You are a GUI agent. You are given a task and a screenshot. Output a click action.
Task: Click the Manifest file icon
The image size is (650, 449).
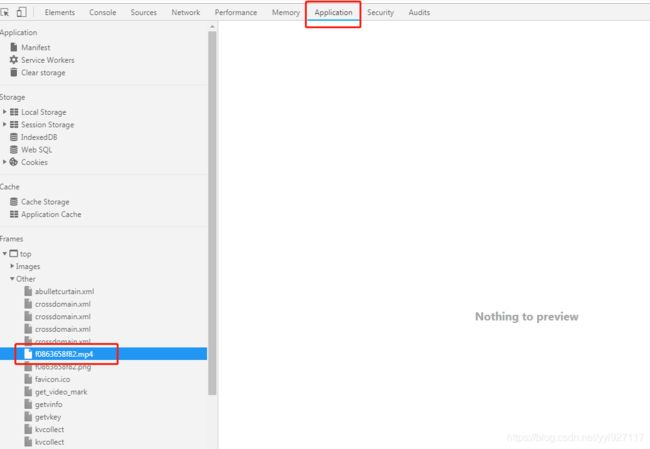14,47
